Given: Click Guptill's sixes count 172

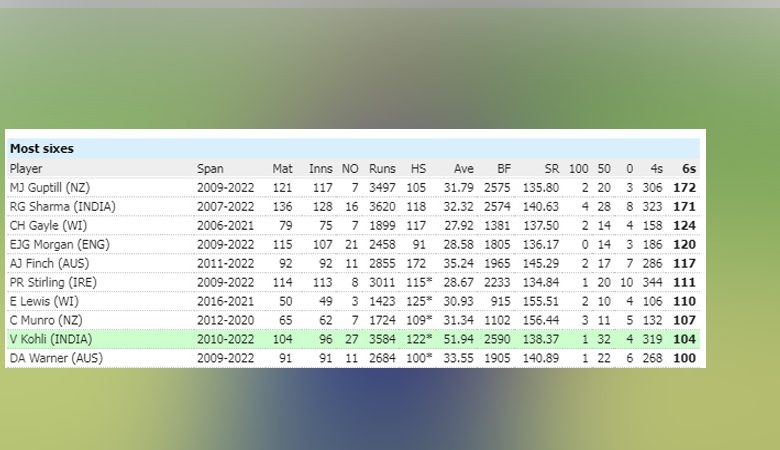Looking at the screenshot, I should [x=684, y=188].
